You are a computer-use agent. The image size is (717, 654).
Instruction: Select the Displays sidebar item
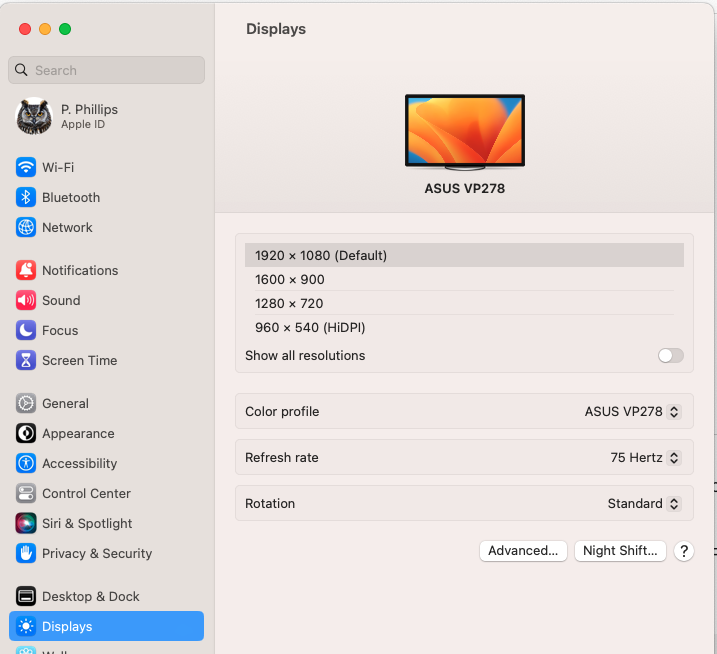click(x=107, y=626)
